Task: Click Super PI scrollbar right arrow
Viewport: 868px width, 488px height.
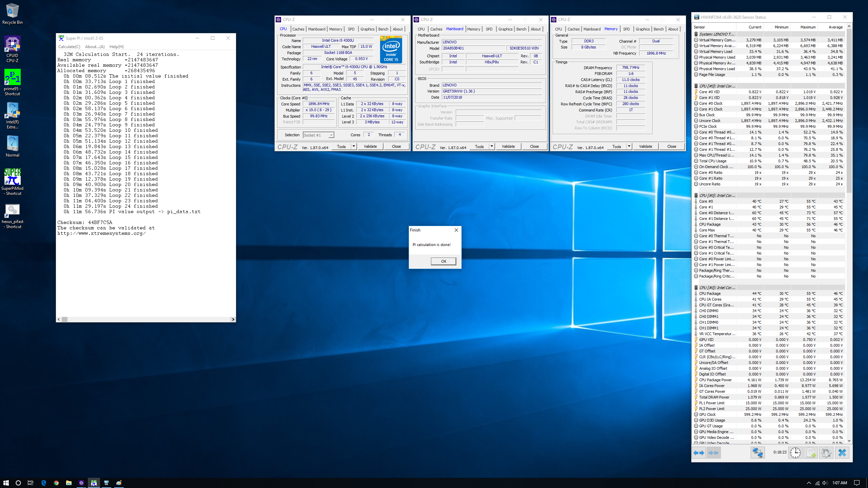Action: [233, 319]
